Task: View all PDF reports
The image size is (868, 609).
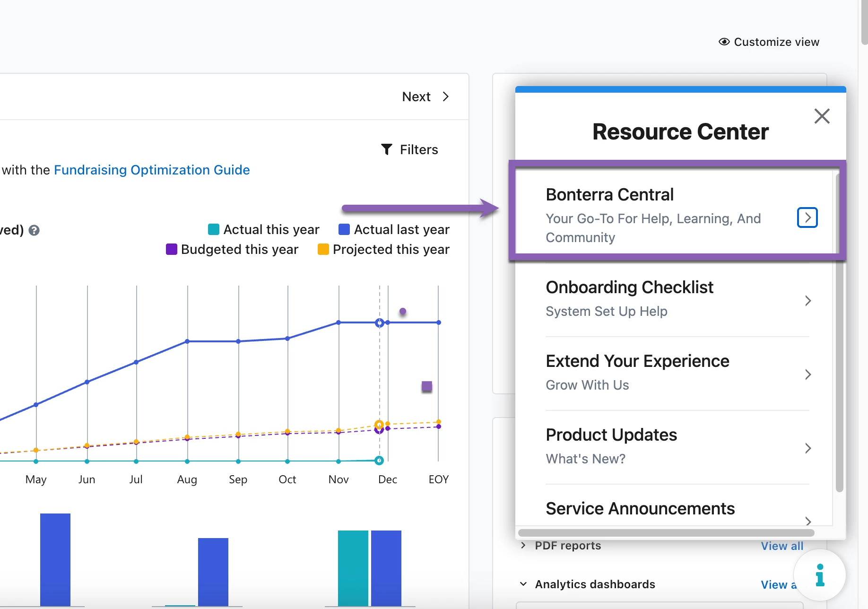Action: tap(782, 546)
